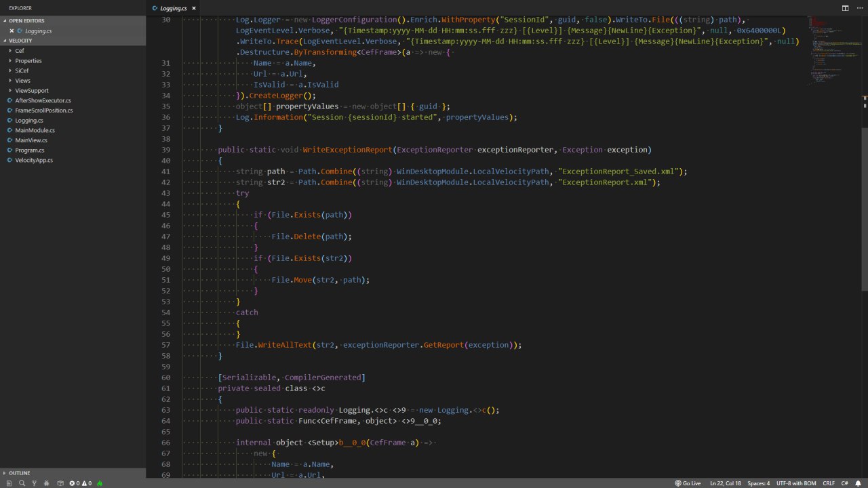This screenshot has width=868, height=488.
Task: Select the Logging.cs editor tab
Action: coord(173,8)
